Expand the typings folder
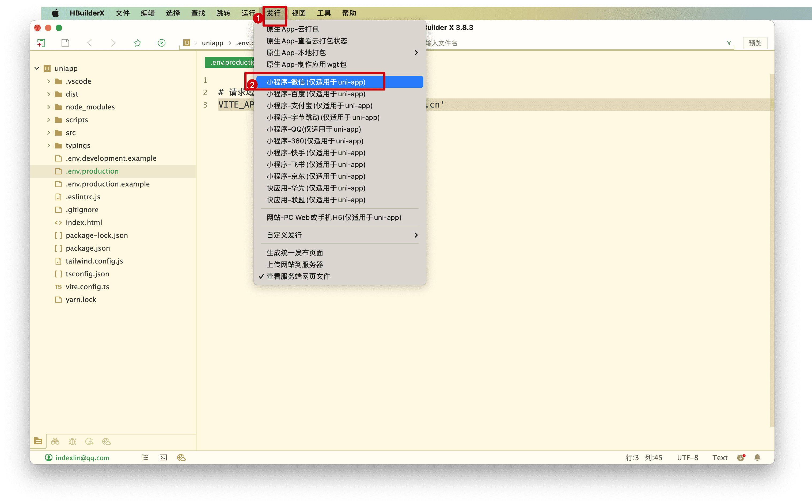The height and width of the screenshot is (504, 812). point(49,145)
